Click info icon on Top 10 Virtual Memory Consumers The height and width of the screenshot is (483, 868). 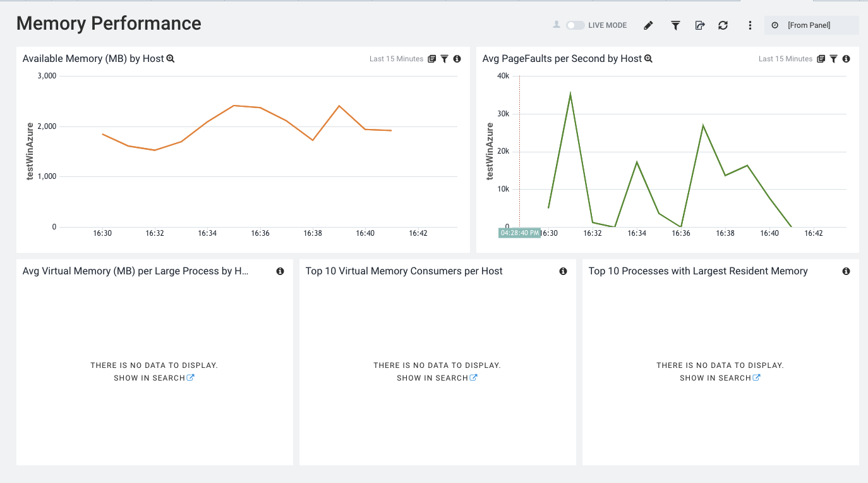click(x=563, y=271)
